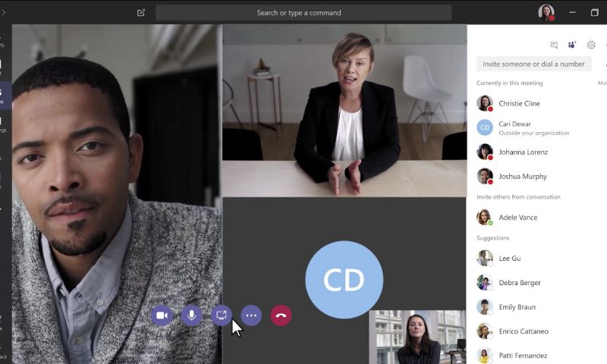Click the new chat compose icon
The width and height of the screenshot is (607, 364).
pos(141,13)
